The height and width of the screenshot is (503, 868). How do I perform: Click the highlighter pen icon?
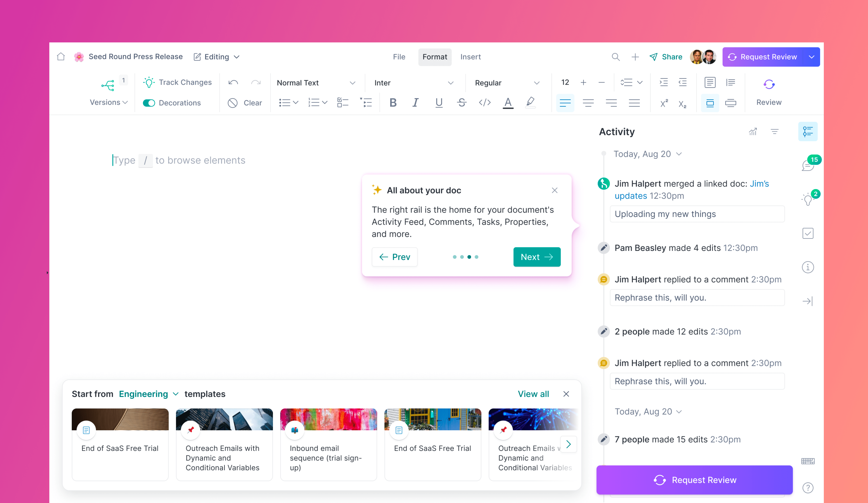(530, 102)
